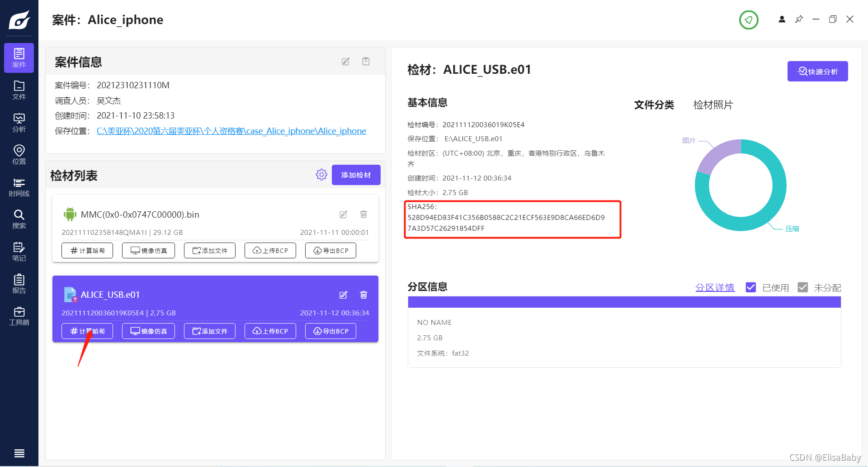Open the 位置 section in the sidebar
868x467 pixels.
(x=19, y=155)
